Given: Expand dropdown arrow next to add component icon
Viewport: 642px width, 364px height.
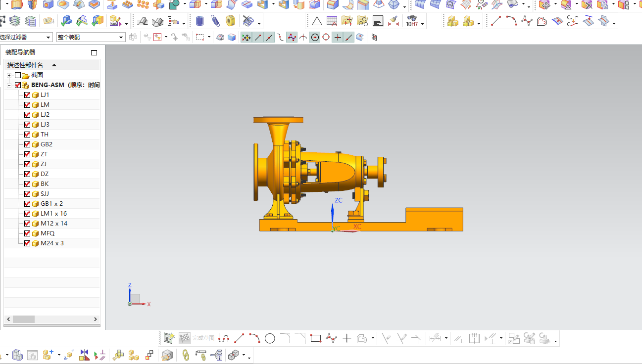Looking at the screenshot, I should 59,355.
